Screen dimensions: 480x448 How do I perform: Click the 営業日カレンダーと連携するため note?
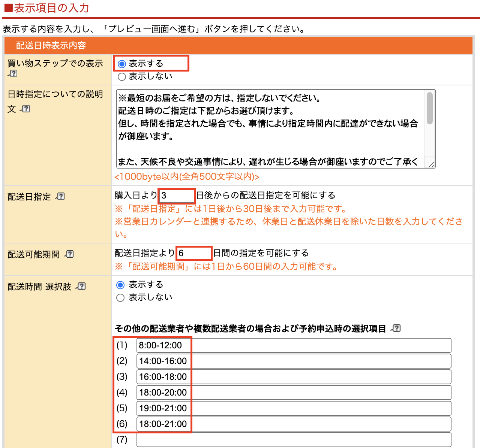(x=289, y=228)
